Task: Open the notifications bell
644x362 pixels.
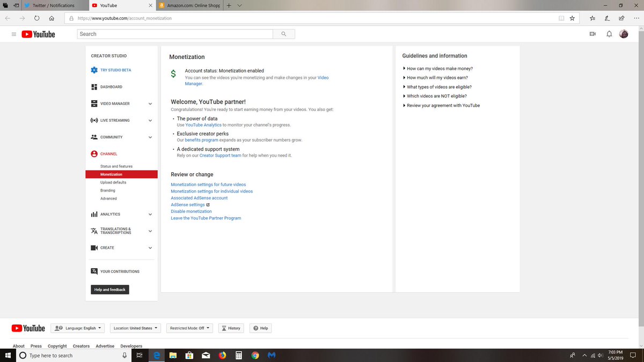Action: tap(609, 34)
